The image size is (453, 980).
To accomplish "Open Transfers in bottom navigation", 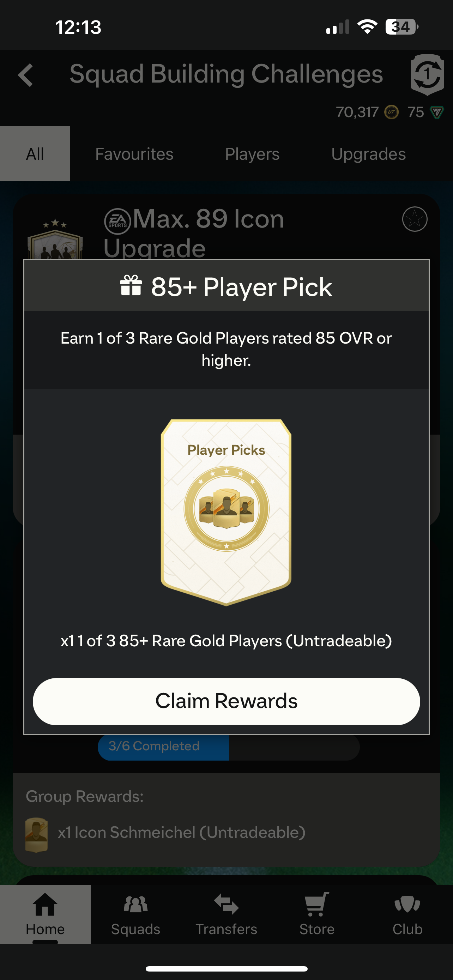I will point(226,914).
